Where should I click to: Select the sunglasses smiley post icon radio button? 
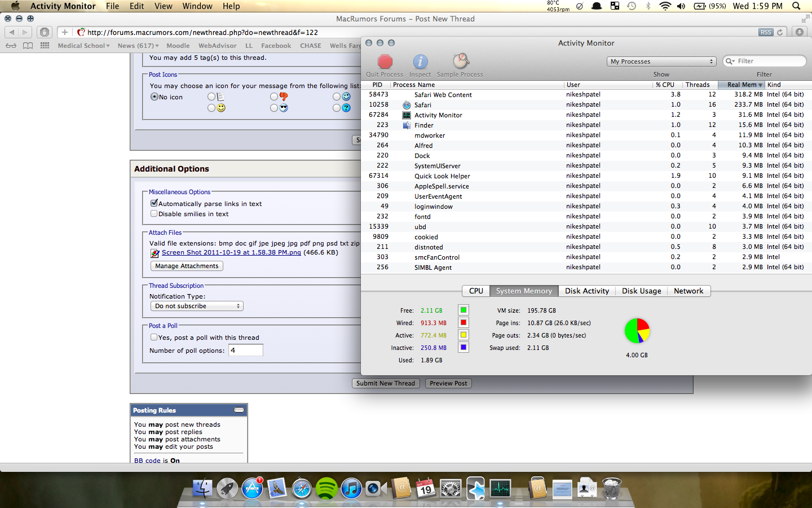tap(274, 107)
